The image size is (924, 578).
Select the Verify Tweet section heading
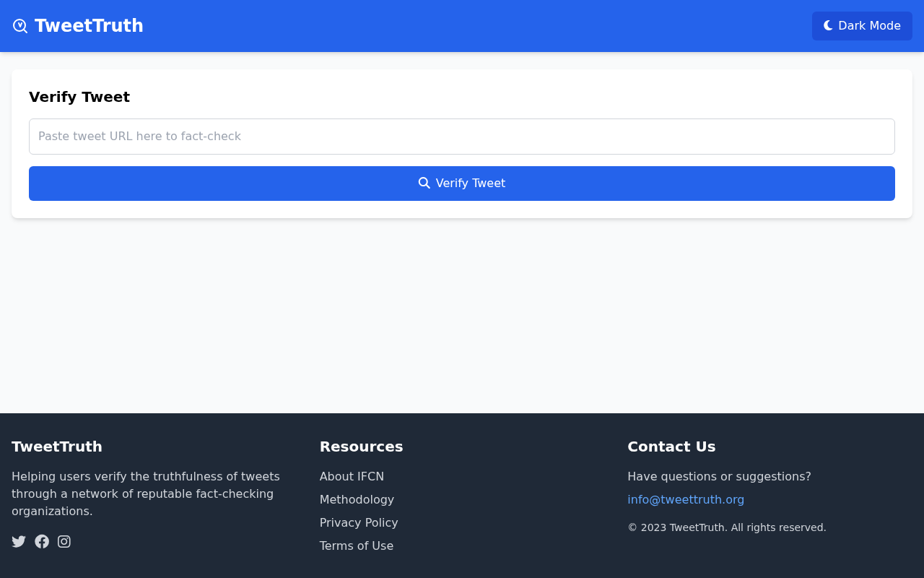(79, 96)
